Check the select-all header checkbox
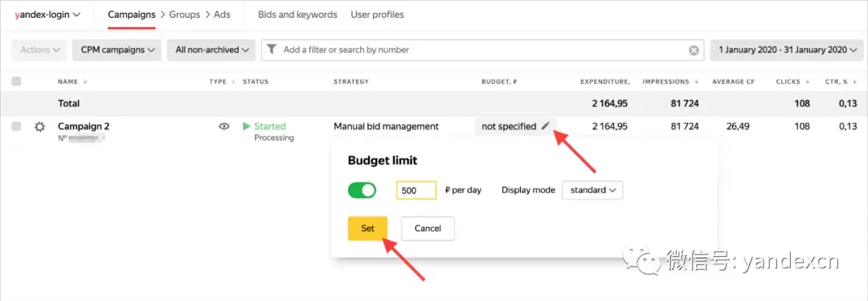 pos(17,81)
